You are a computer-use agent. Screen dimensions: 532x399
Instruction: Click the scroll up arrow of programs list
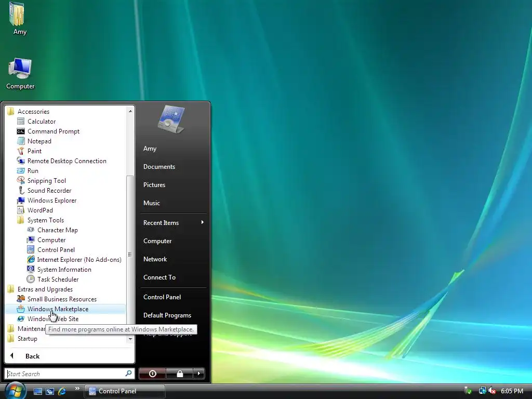click(x=130, y=111)
